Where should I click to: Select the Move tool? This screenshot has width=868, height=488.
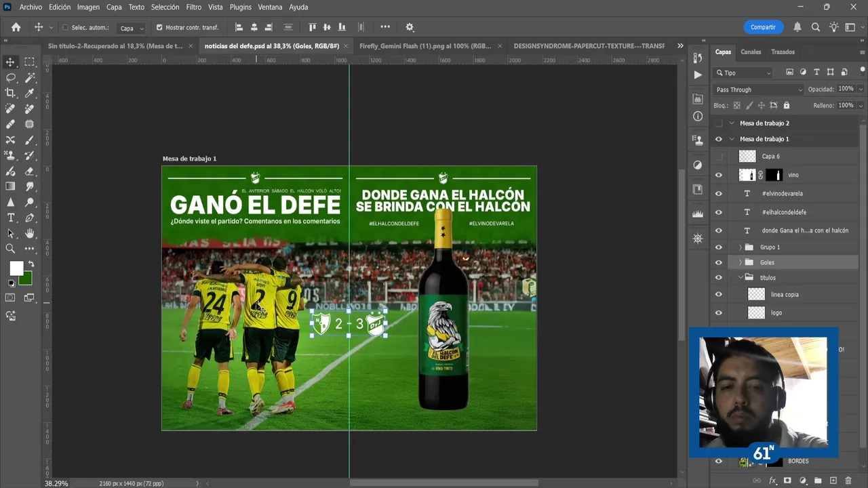(x=10, y=62)
